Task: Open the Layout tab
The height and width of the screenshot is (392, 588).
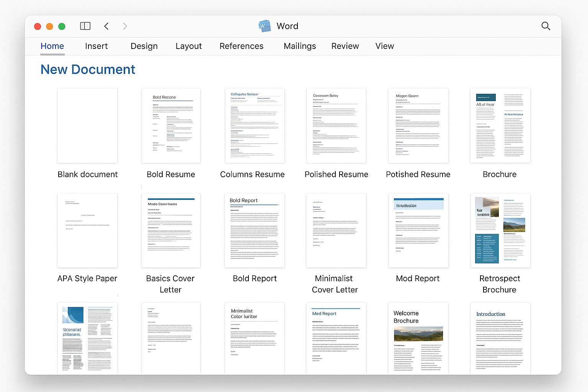Action: (x=189, y=46)
